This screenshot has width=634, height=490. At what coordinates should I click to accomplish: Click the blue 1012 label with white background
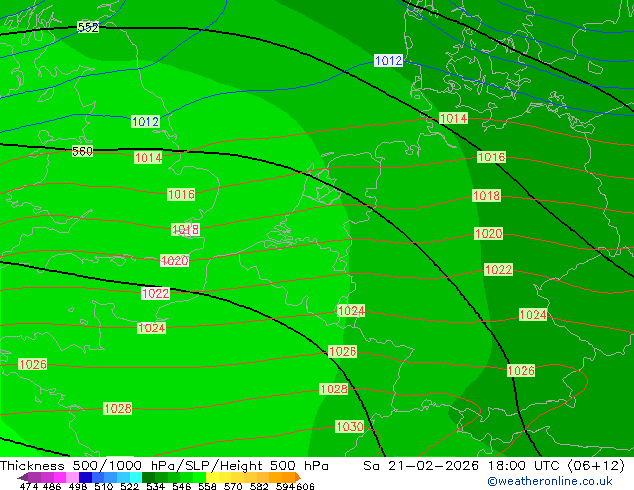pyautogui.click(x=388, y=61)
